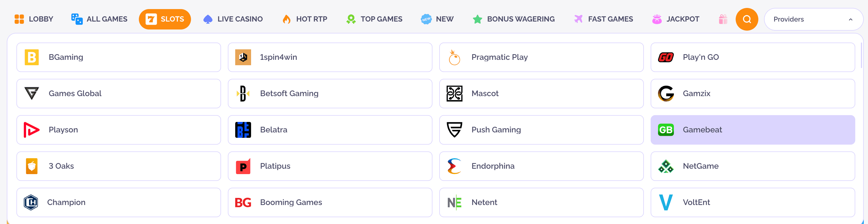Collapse the Providers list via its chevron
Screen dimensions: 868x224
[x=850, y=19]
